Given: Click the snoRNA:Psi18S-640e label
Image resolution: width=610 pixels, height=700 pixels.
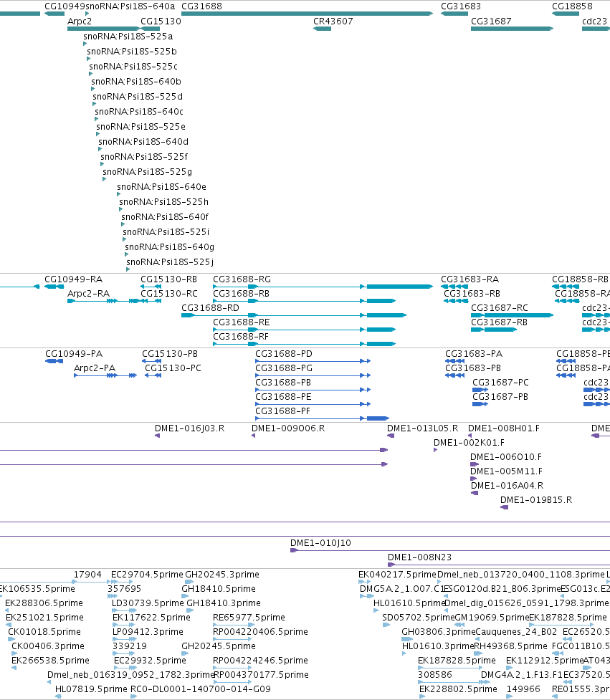Looking at the screenshot, I should pos(162,187).
